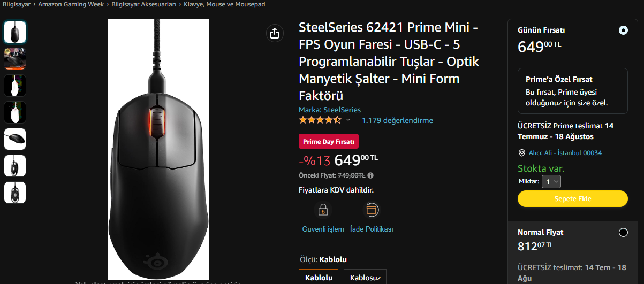Screen dimensions: 644x284
Task: Open the info icon next to Önceki Fiyat
Action: pyautogui.click(x=370, y=175)
